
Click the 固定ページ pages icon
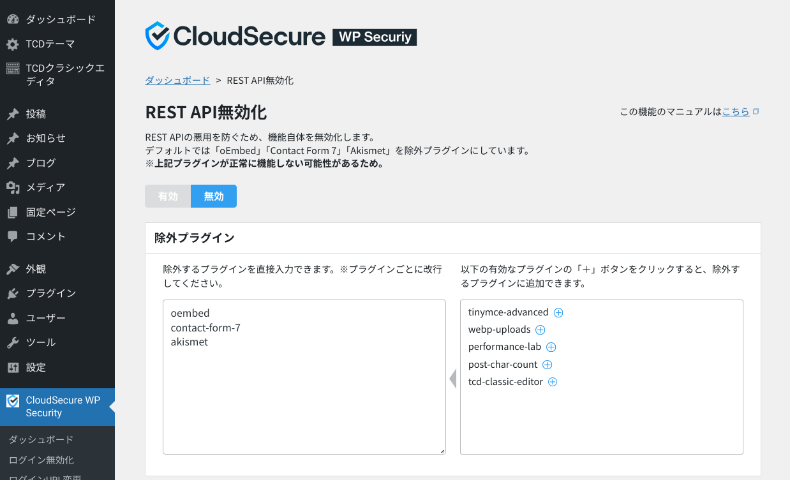(x=13, y=212)
